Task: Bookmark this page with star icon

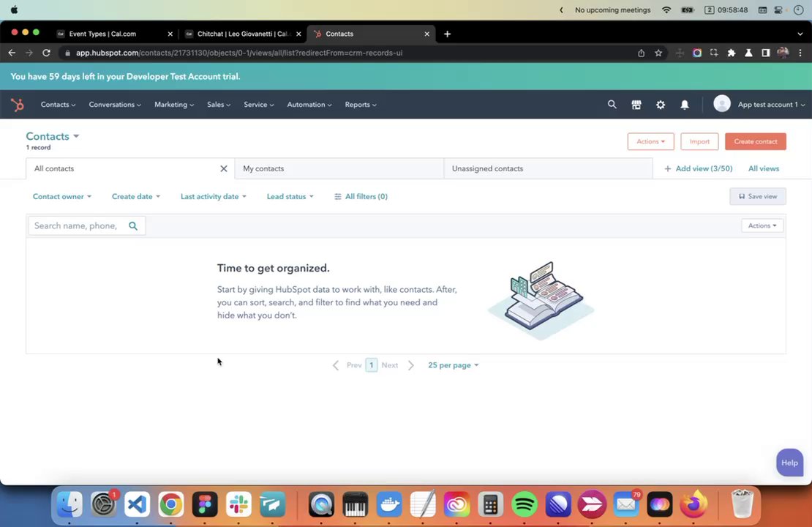Action: point(658,53)
